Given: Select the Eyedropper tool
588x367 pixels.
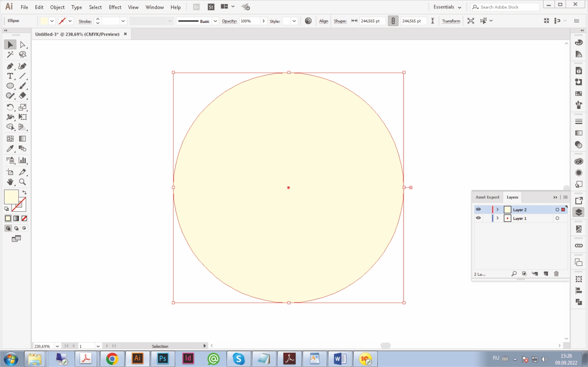Looking at the screenshot, I should [10, 149].
